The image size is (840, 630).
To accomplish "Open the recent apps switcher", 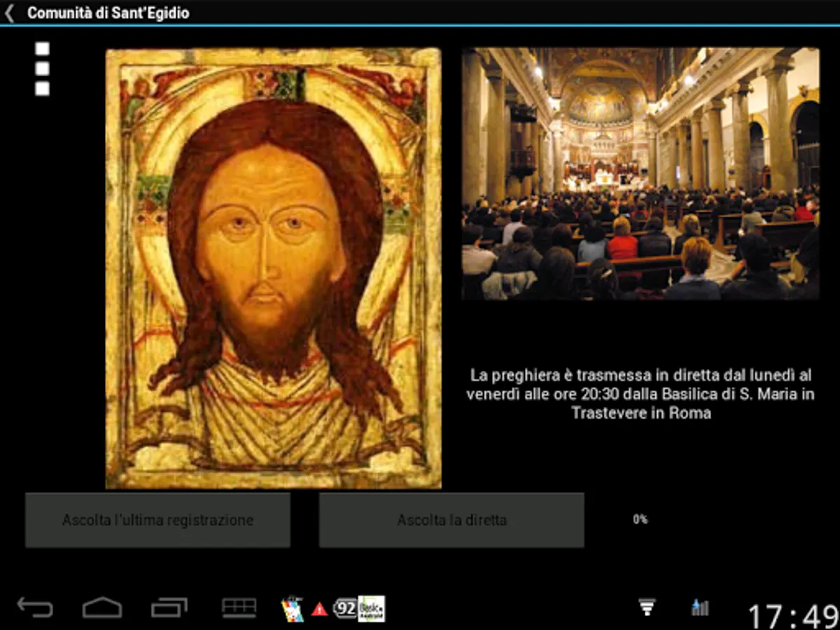I will click(x=169, y=607).
